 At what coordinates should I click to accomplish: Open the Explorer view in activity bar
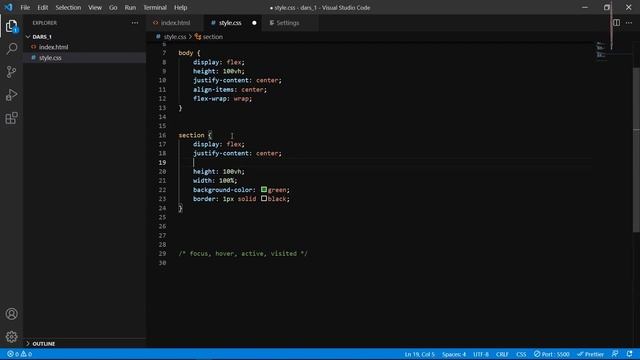tap(11, 27)
